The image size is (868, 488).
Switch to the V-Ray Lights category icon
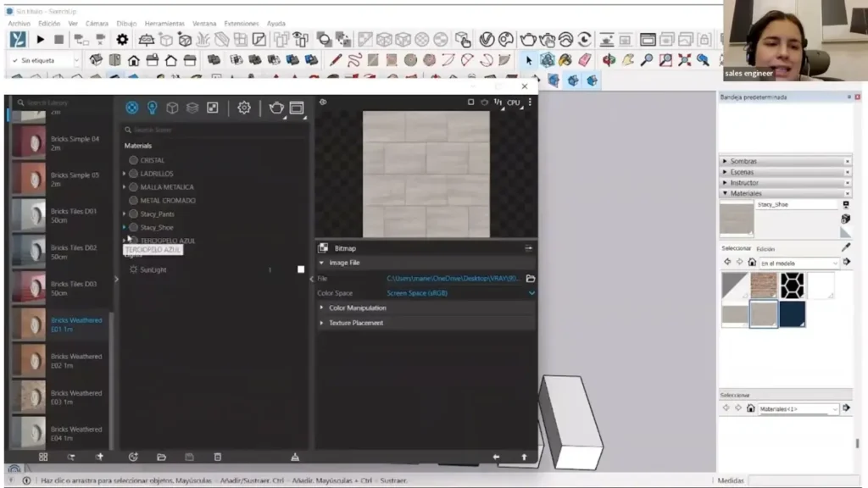click(153, 108)
